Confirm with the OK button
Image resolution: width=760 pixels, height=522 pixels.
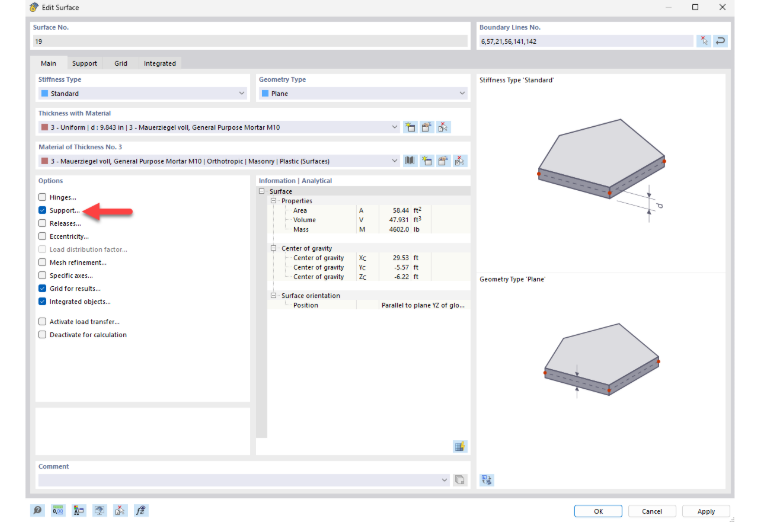[x=598, y=511]
